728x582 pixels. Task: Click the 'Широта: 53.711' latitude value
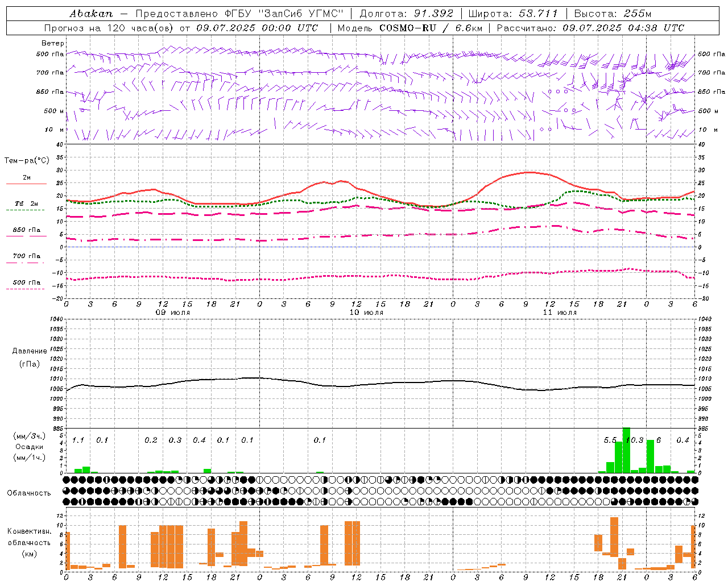point(513,14)
